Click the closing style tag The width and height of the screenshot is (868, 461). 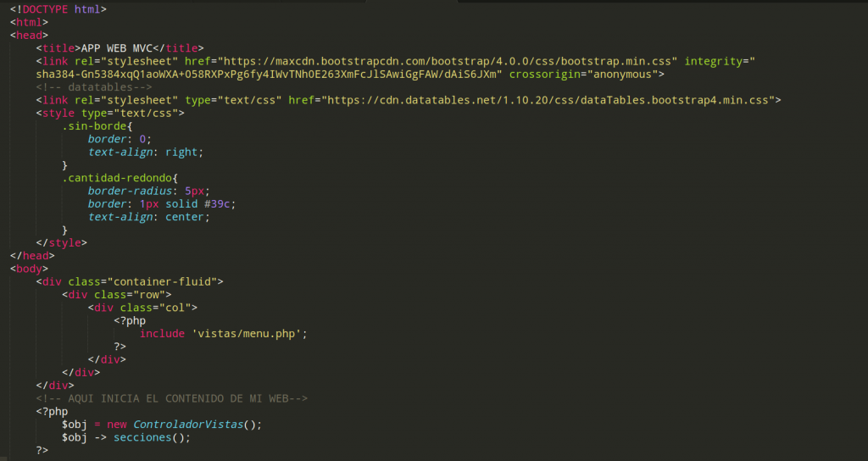tap(61, 243)
